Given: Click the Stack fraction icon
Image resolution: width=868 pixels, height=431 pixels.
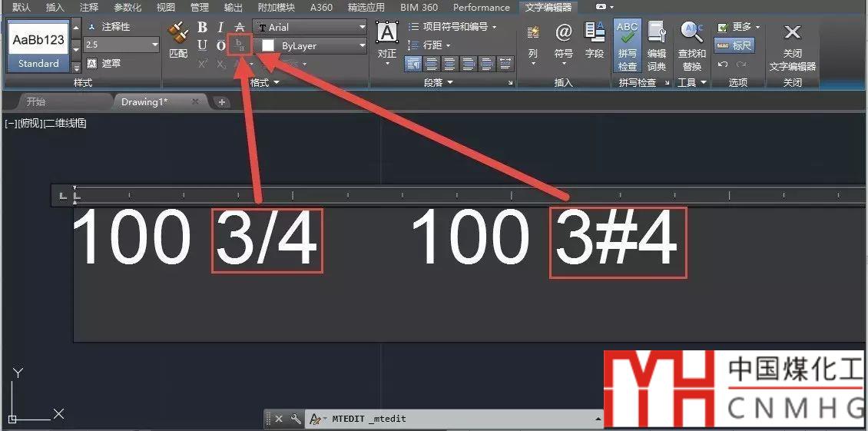Looking at the screenshot, I should (x=240, y=45).
